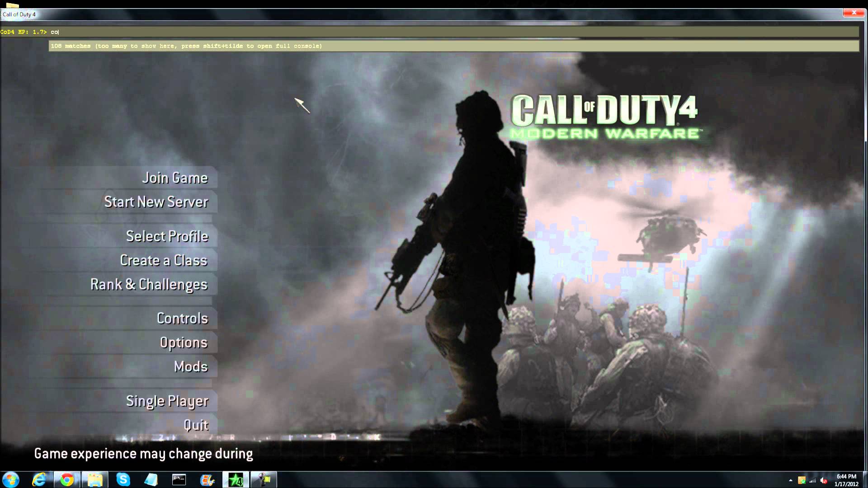Click the Windows Start orb

pyautogui.click(x=11, y=479)
